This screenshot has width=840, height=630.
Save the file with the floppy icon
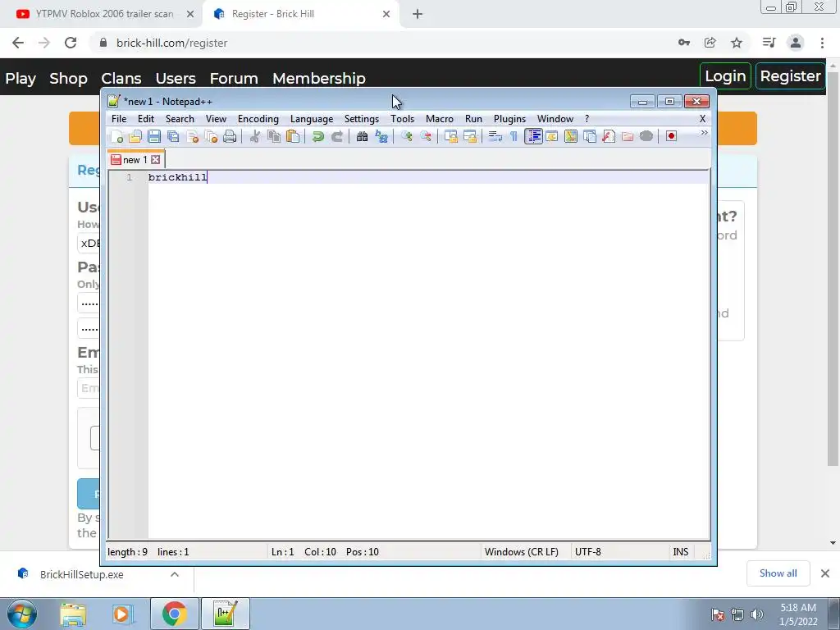coord(154,136)
